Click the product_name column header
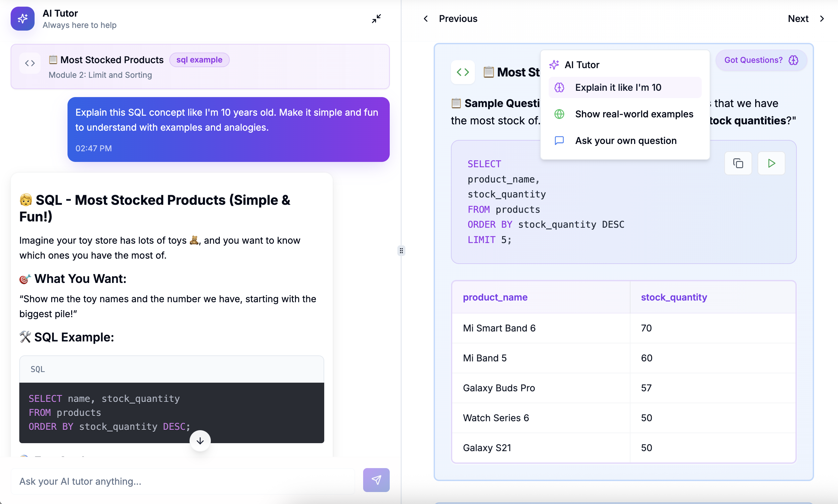 point(495,297)
